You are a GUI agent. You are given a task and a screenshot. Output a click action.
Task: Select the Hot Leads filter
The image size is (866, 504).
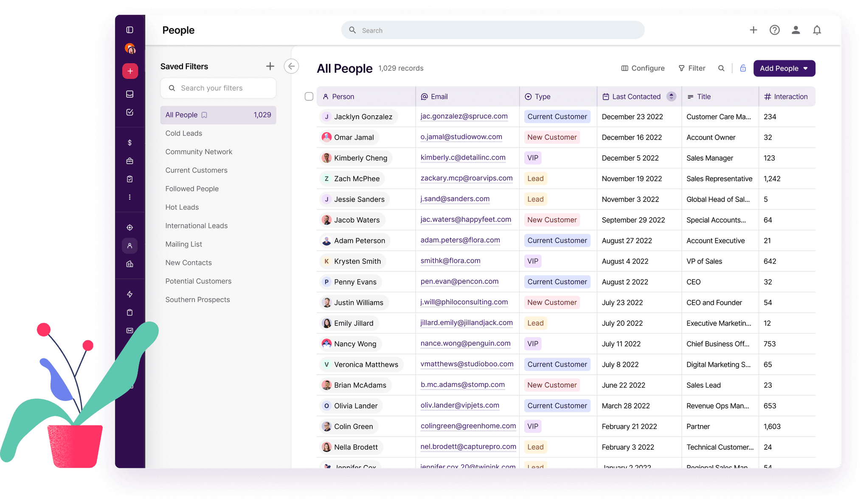(x=182, y=207)
